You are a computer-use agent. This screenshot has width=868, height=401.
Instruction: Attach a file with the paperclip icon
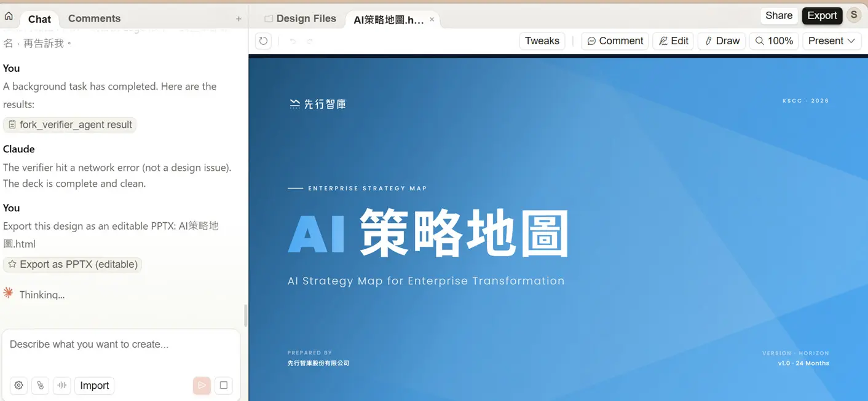[x=40, y=386]
